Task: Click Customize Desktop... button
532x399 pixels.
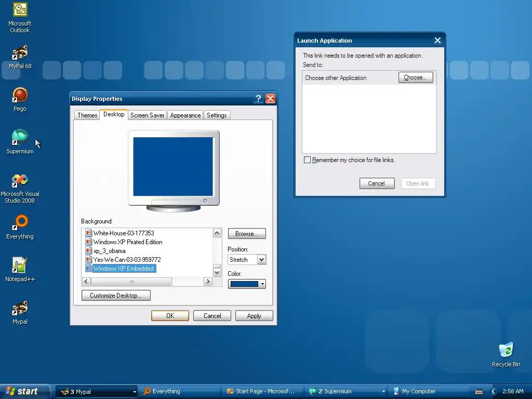Action: [x=116, y=296]
